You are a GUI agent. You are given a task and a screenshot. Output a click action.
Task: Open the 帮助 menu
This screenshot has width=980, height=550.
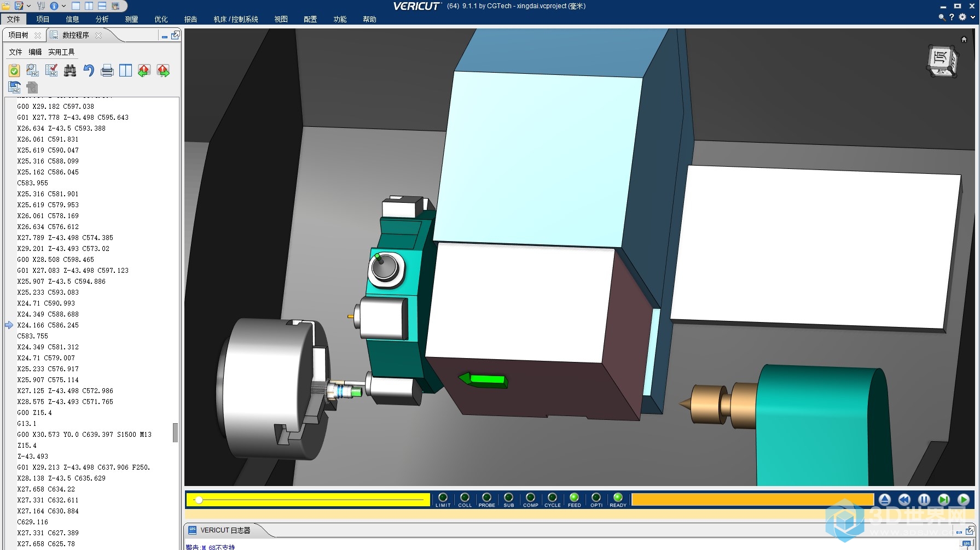pos(369,19)
